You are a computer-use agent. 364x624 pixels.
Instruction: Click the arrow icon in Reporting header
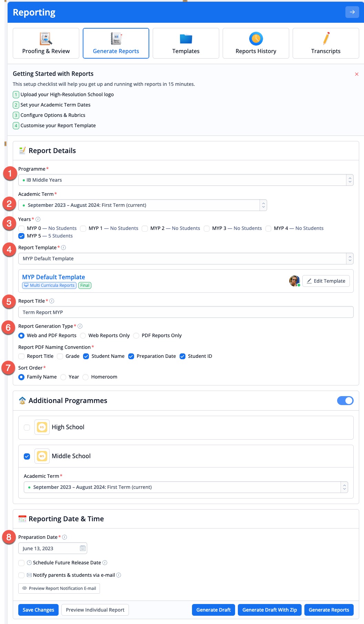coord(352,12)
